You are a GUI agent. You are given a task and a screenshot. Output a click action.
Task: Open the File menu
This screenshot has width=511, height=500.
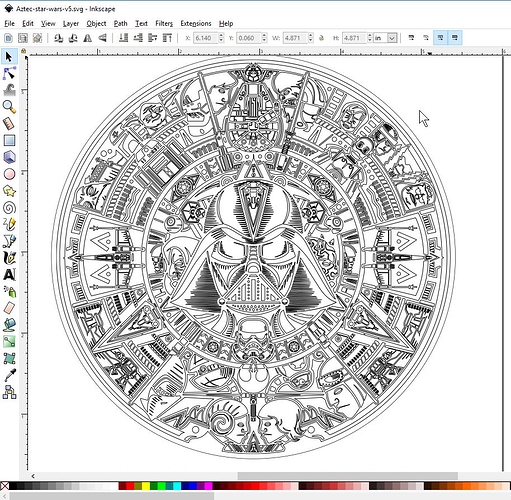[9, 23]
